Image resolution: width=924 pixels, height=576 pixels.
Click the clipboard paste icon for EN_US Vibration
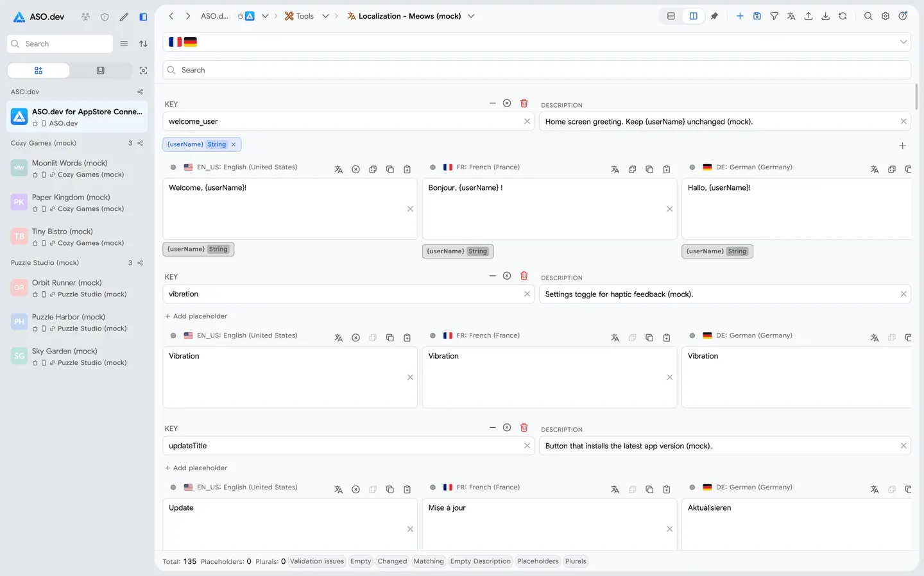point(407,338)
